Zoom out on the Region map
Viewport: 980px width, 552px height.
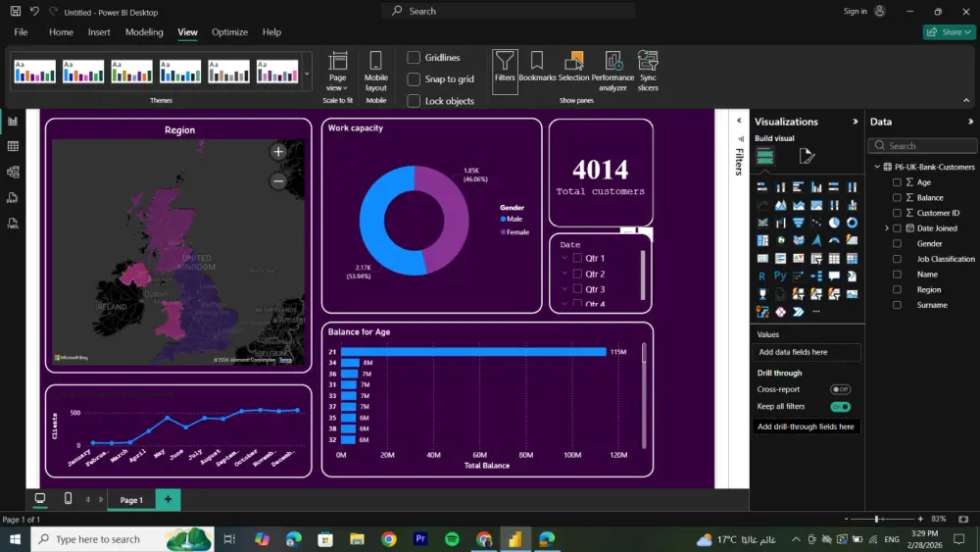click(x=278, y=181)
